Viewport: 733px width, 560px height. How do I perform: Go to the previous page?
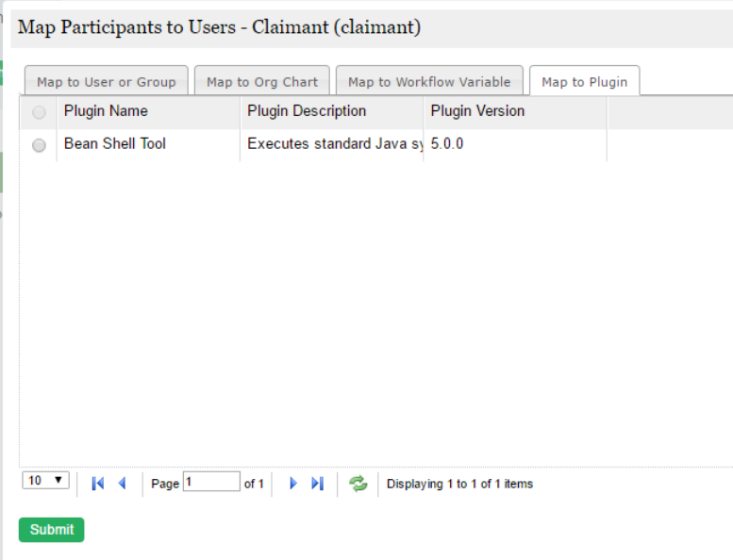pos(122,484)
